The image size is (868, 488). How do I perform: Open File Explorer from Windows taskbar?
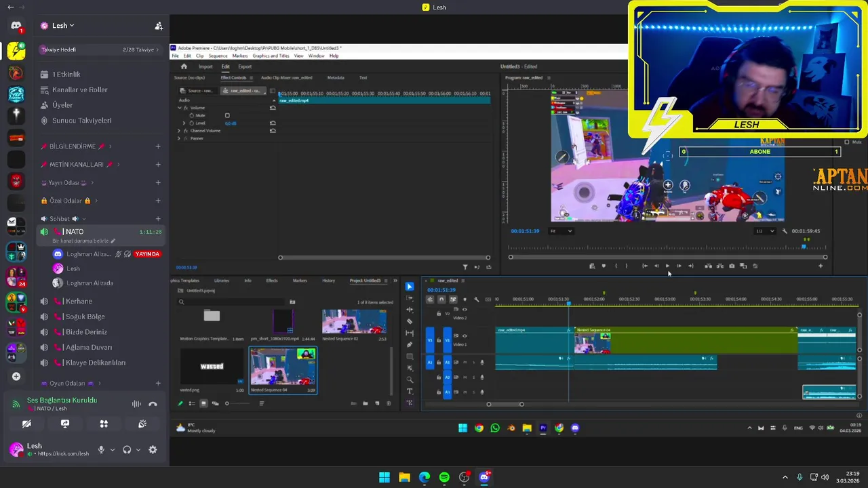(404, 477)
